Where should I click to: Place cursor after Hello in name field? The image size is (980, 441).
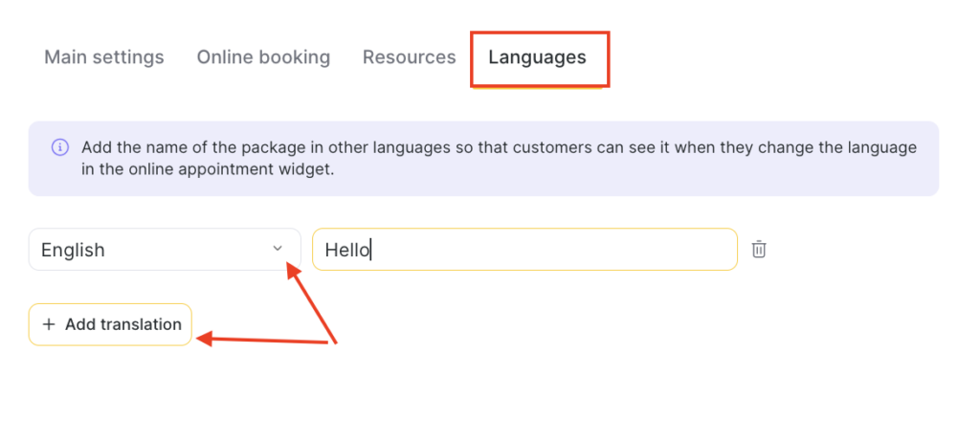pyautogui.click(x=371, y=251)
